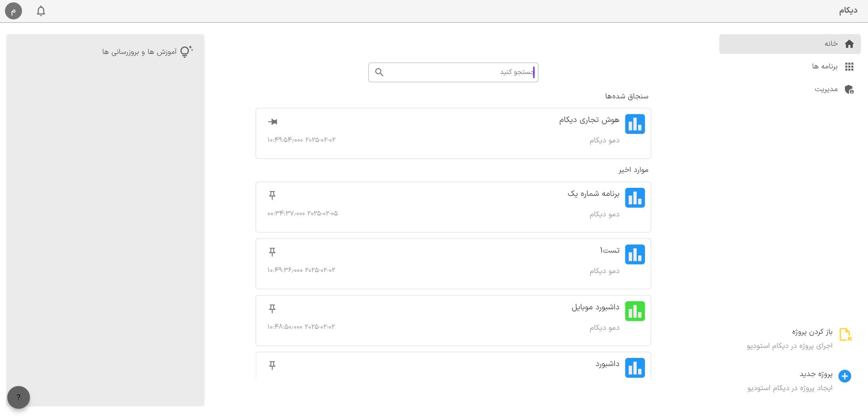Open داشبورد موبایل title
This screenshot has height=416, width=868.
(x=595, y=307)
